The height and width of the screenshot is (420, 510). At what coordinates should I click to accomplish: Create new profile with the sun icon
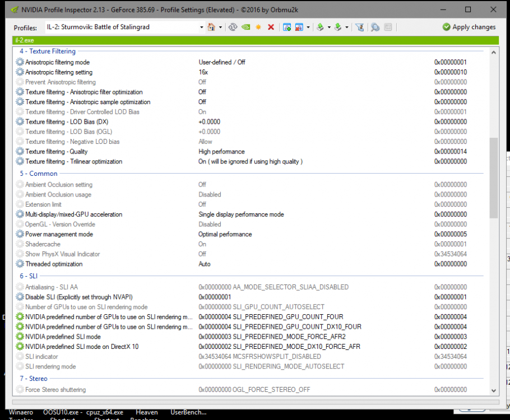point(258,27)
